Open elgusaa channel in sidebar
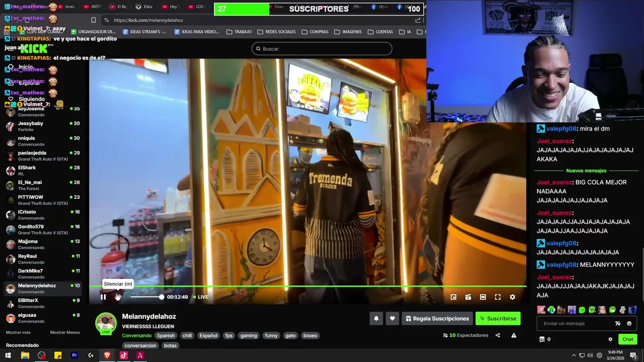 (43, 318)
